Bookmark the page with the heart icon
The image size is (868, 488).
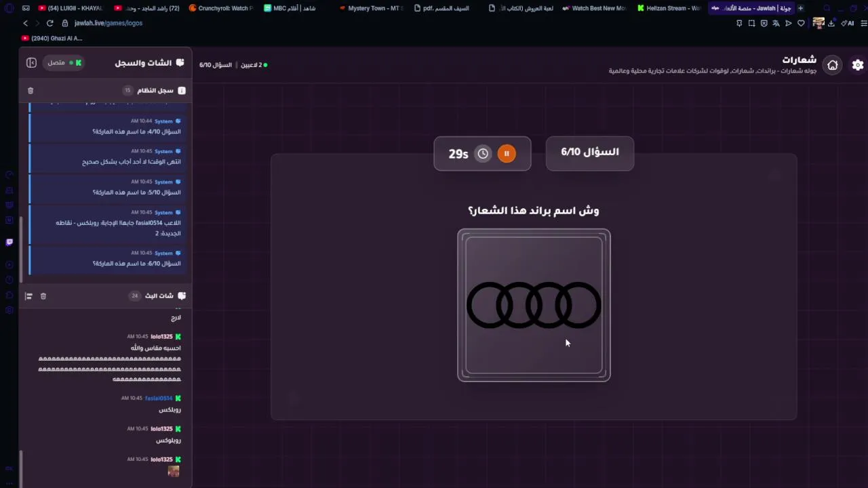point(801,23)
